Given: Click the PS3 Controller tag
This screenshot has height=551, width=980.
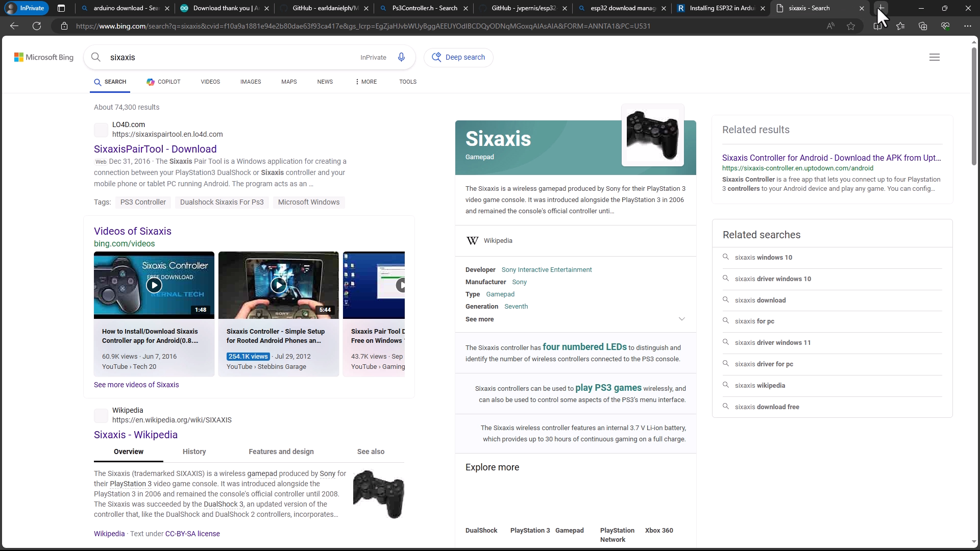Looking at the screenshot, I should [143, 203].
